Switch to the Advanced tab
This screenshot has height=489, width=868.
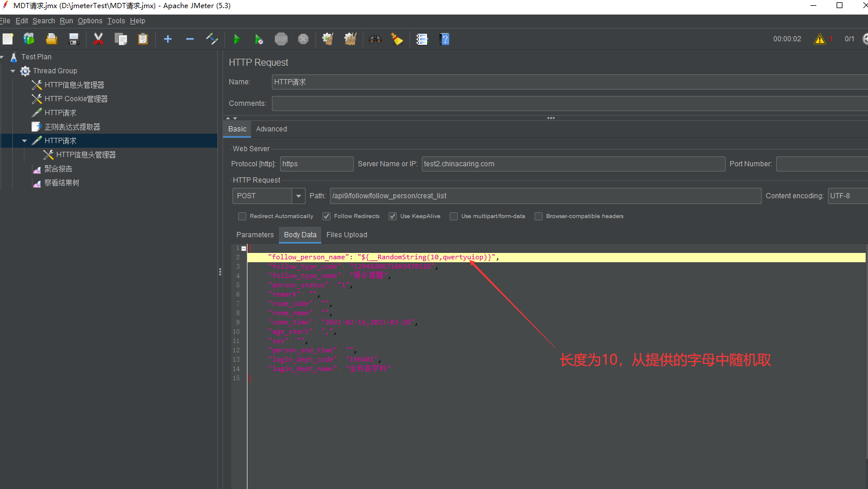tap(271, 129)
